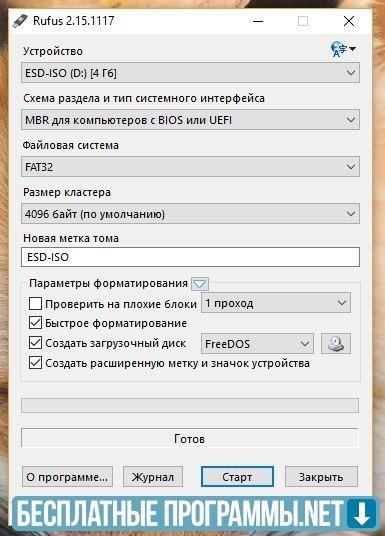Expand the FreeDOS boot type dropdown
This screenshot has height=536, width=385.
257,344
